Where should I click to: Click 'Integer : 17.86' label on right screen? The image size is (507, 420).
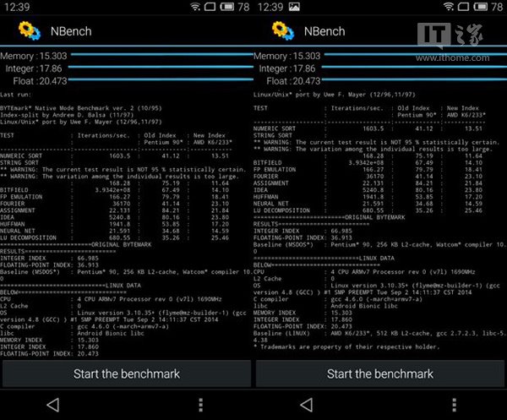pos(287,68)
